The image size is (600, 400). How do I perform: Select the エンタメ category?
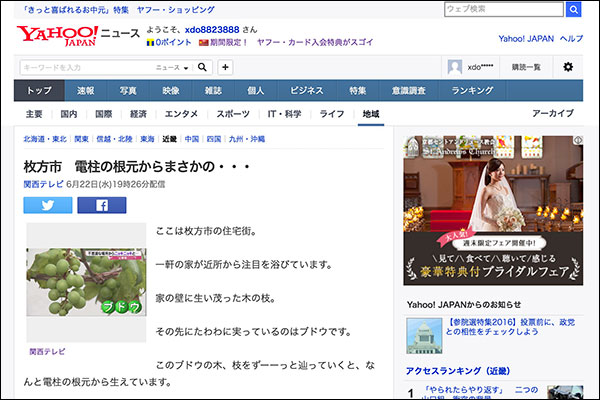[181, 114]
